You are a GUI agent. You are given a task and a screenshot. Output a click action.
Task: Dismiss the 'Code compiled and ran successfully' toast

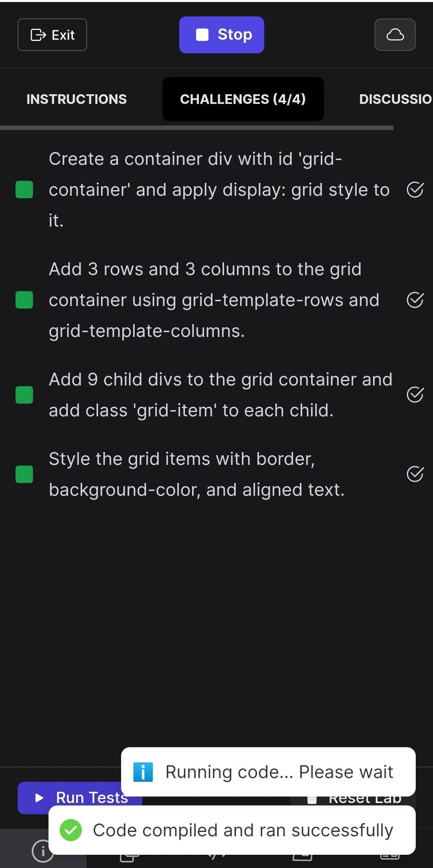(232, 830)
